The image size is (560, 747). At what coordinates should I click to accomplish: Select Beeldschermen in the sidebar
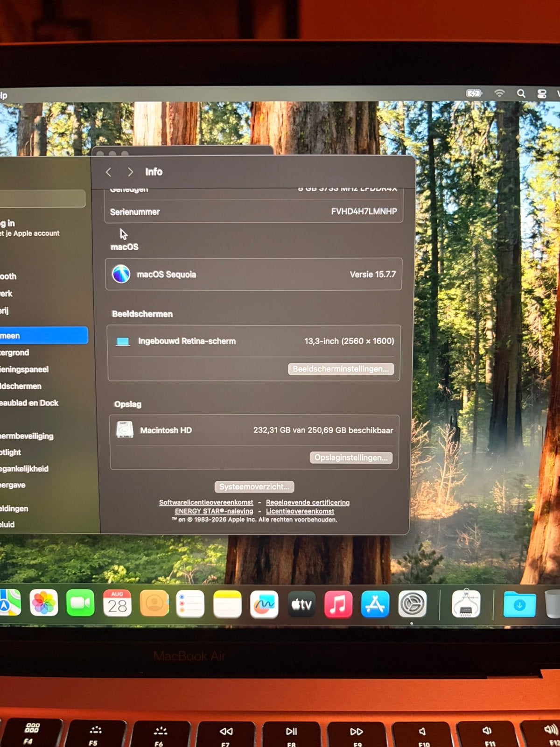click(x=21, y=386)
